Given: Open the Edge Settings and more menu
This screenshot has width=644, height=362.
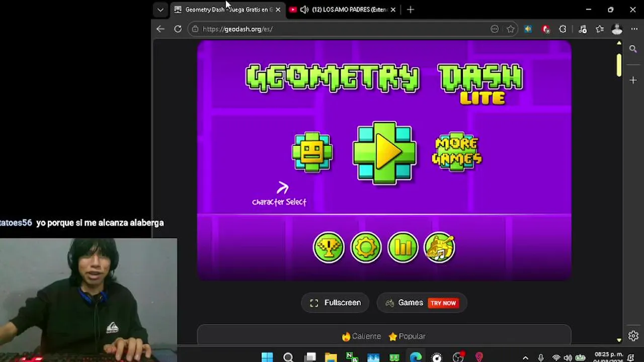Looking at the screenshot, I should pos(633,29).
